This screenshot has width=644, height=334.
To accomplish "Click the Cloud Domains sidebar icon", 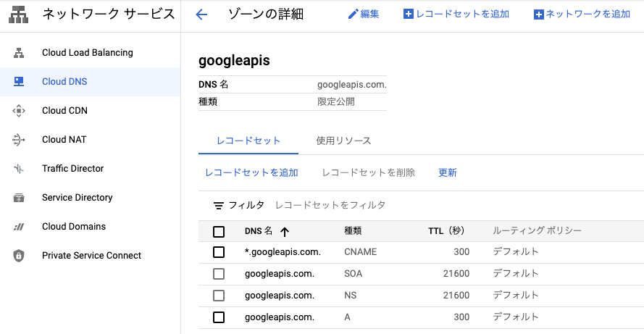I will click(19, 227).
